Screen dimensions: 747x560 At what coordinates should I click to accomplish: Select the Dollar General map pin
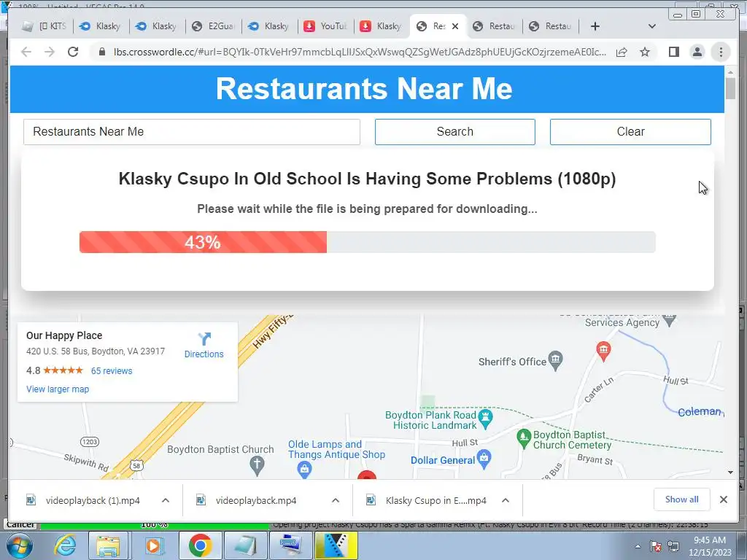484,459
